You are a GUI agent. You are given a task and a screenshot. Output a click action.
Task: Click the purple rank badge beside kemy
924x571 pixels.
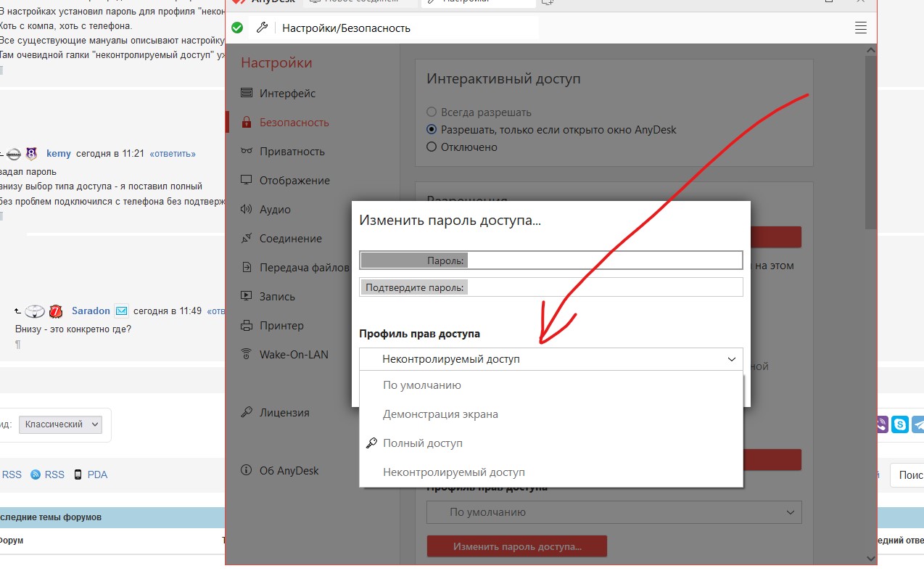pyautogui.click(x=31, y=154)
